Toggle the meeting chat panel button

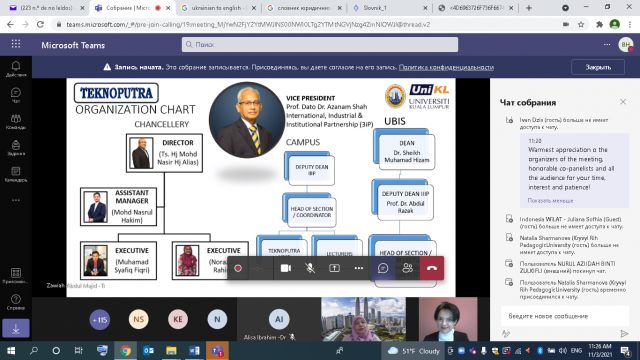point(383,268)
